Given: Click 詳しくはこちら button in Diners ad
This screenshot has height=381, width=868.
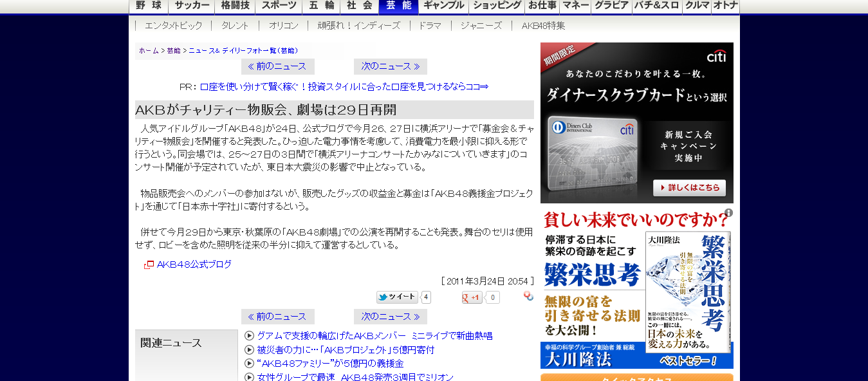Looking at the screenshot, I should (689, 188).
